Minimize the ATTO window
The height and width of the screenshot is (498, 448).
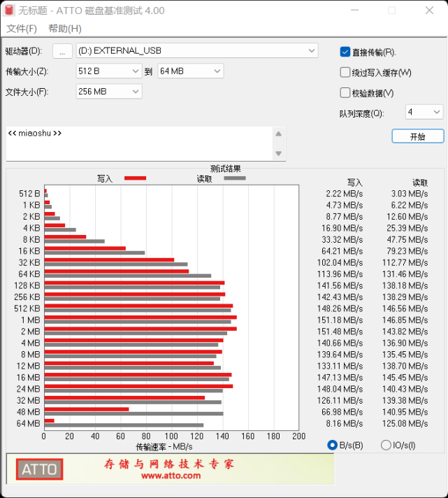click(355, 10)
